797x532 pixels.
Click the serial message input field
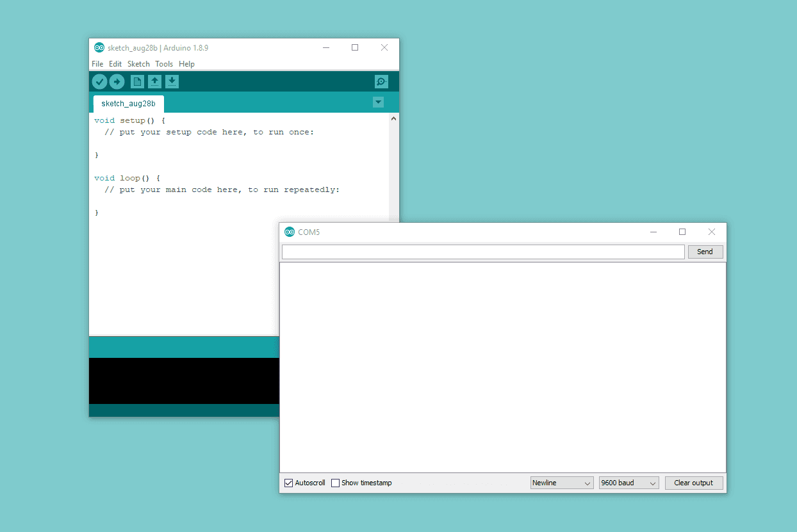[483, 252]
